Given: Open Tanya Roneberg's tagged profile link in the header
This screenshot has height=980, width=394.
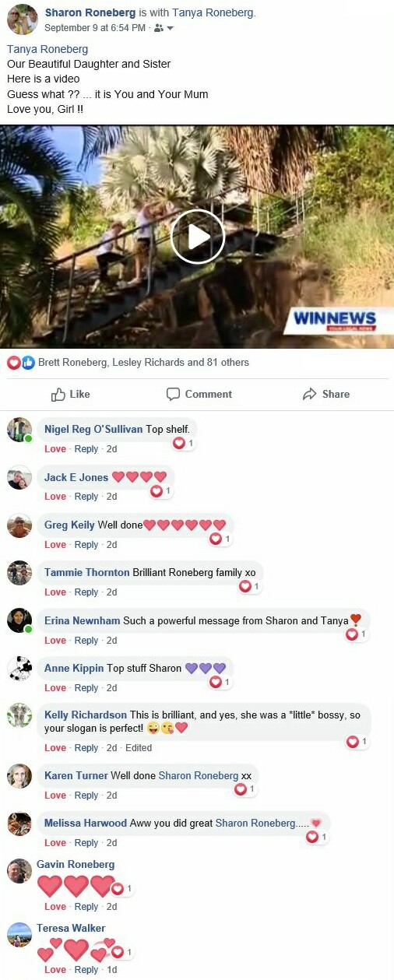Looking at the screenshot, I should (213, 13).
